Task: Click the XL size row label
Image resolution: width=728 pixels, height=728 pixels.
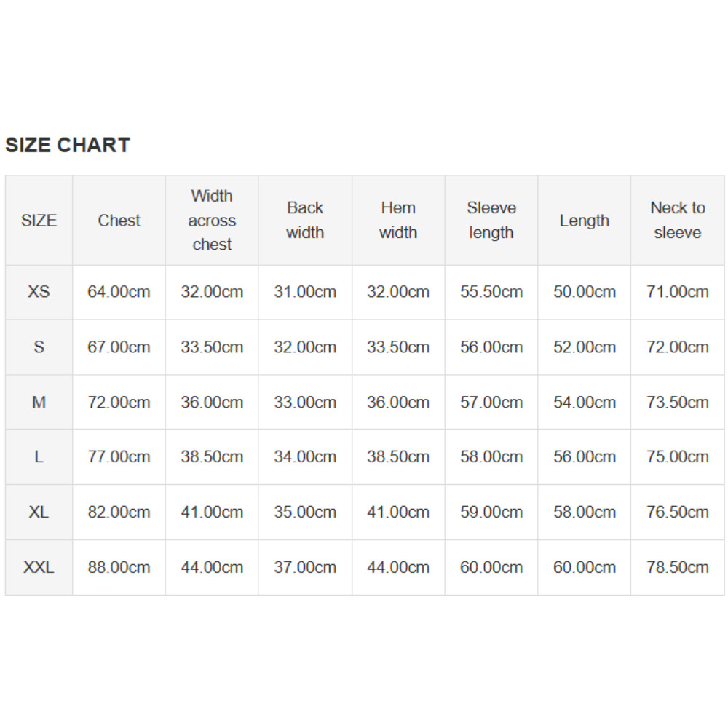Action: pyautogui.click(x=39, y=512)
